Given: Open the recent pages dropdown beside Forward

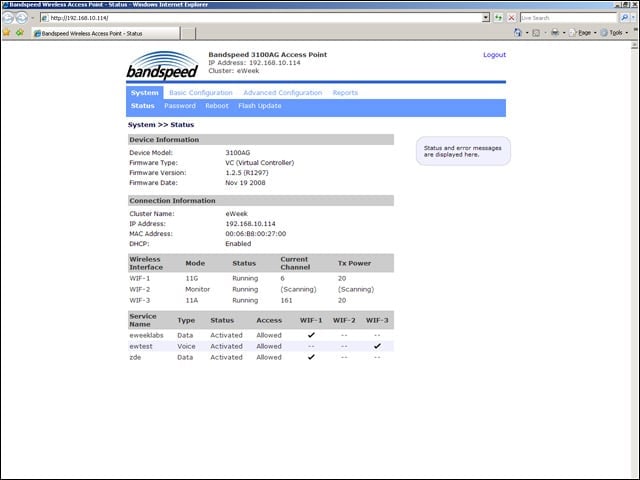Looking at the screenshot, I should point(33,18).
